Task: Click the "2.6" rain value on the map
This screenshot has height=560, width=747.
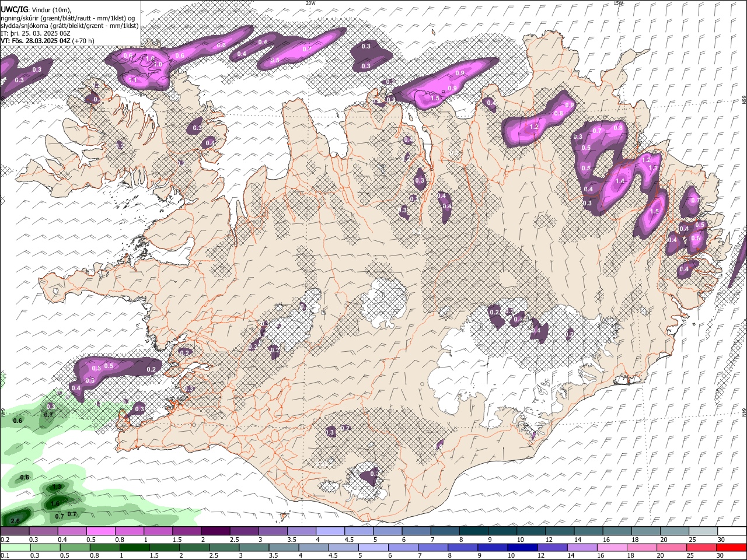Action: tap(16, 521)
